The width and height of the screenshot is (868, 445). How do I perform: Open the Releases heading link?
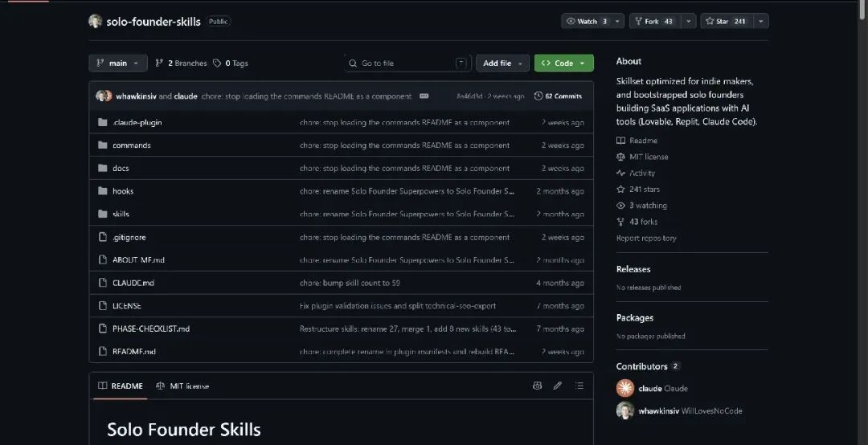point(633,269)
